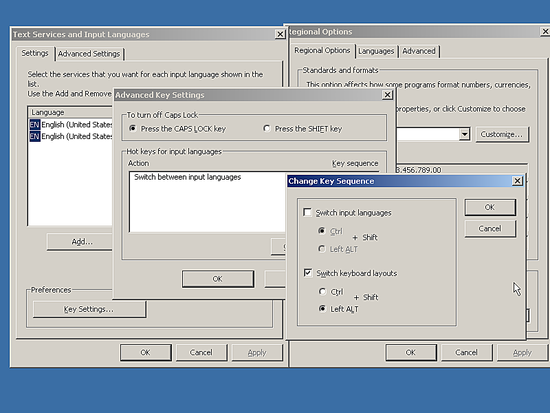The image size is (550, 413).
Task: Click the Customize... button
Action: (x=502, y=134)
